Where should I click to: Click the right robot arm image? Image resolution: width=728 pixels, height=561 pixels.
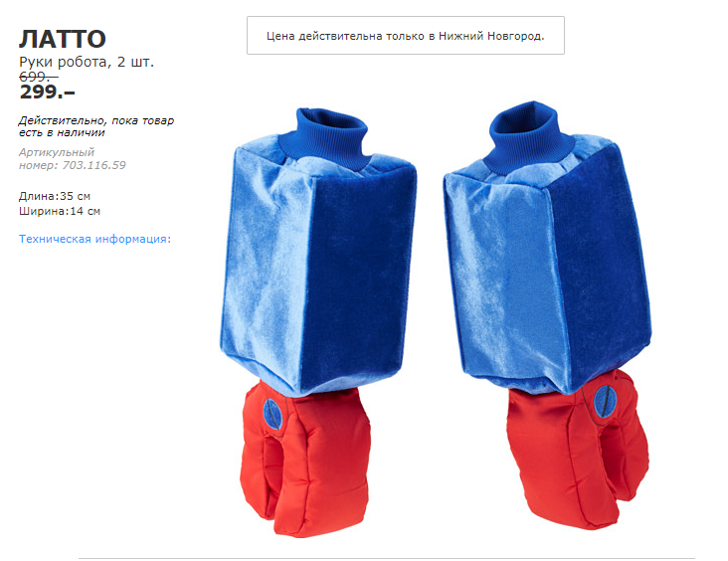(547, 315)
